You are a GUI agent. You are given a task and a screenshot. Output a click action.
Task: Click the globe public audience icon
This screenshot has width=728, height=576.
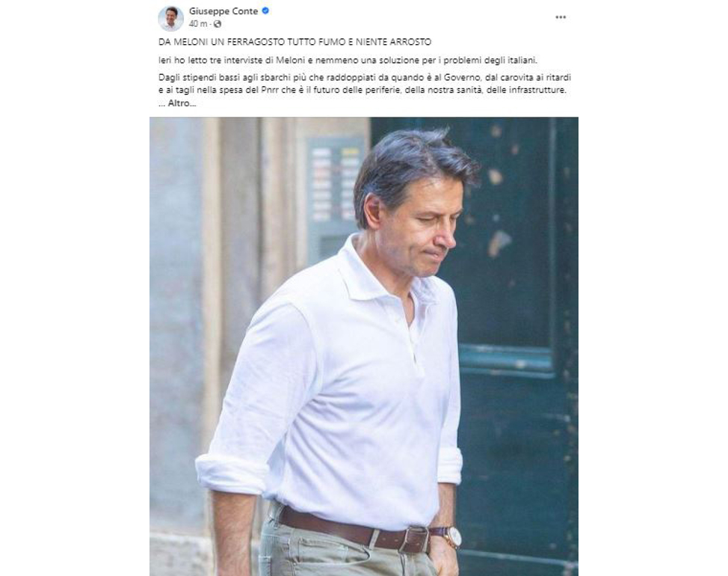pos(218,24)
